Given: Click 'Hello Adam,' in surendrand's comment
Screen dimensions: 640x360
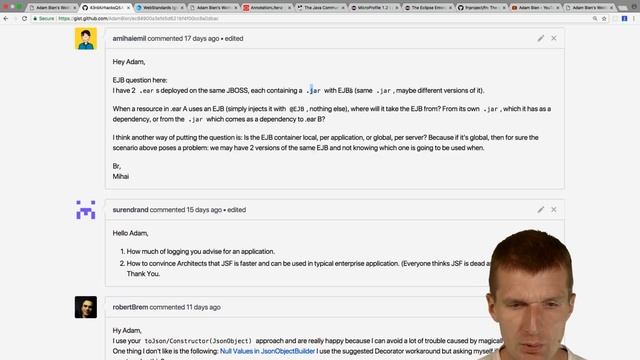Looking at the screenshot, I should coord(130,233).
